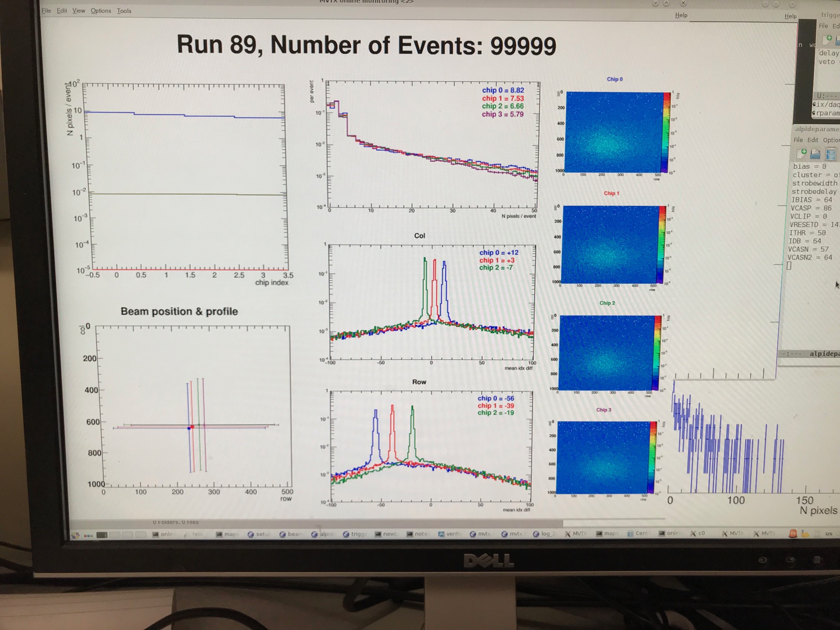
Task: Click the us keyboard layout indicator
Action: tap(829, 533)
